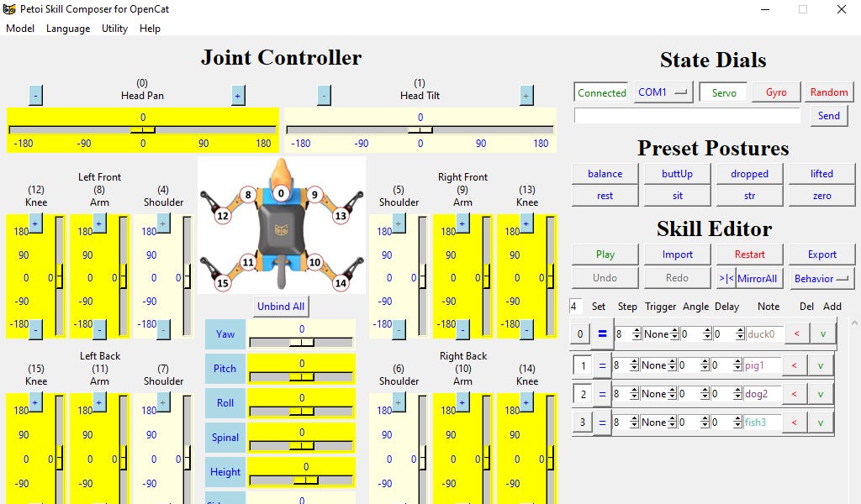The height and width of the screenshot is (504, 861).
Task: Apply the balance preset posture
Action: coord(605,173)
